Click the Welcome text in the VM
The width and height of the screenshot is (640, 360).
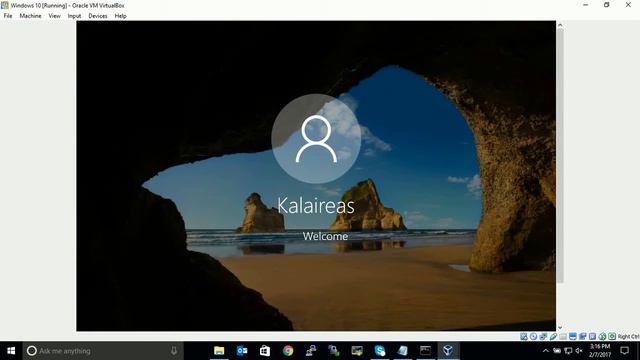click(x=325, y=236)
